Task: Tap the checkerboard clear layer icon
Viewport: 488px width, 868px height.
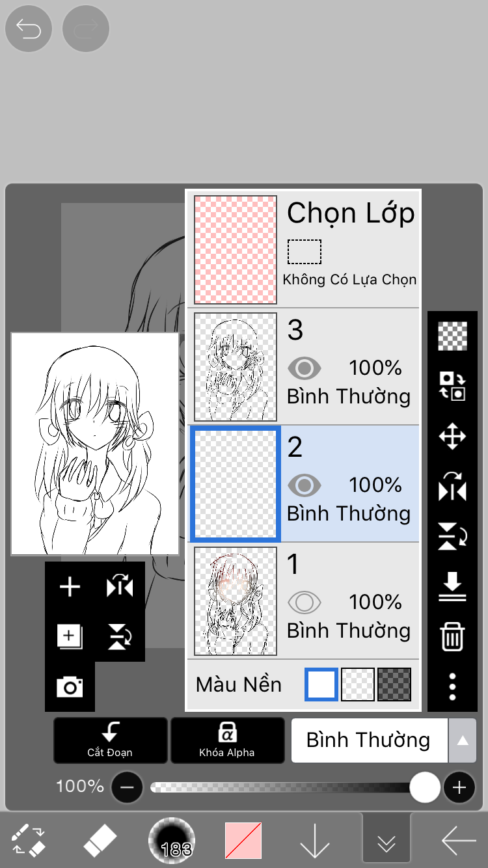Action: 452,336
